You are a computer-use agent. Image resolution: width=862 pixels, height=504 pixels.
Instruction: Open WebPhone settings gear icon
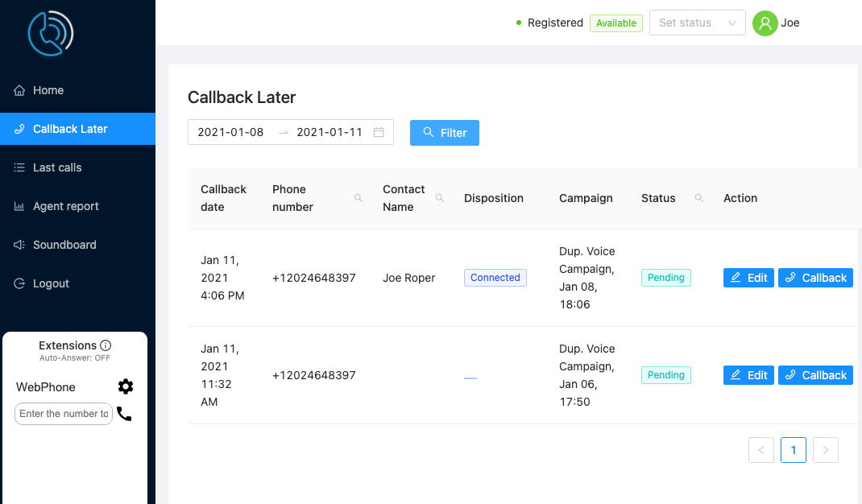coord(126,386)
